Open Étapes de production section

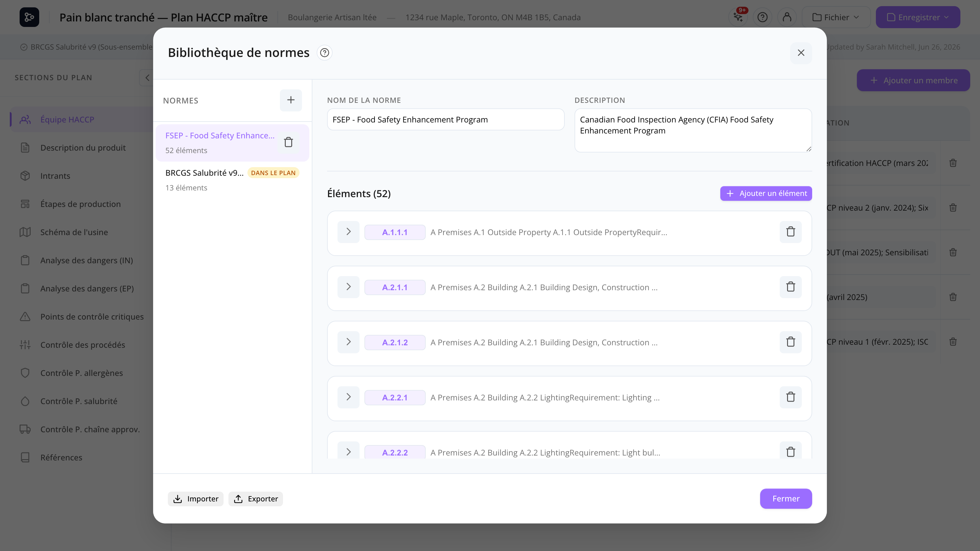pos(82,204)
